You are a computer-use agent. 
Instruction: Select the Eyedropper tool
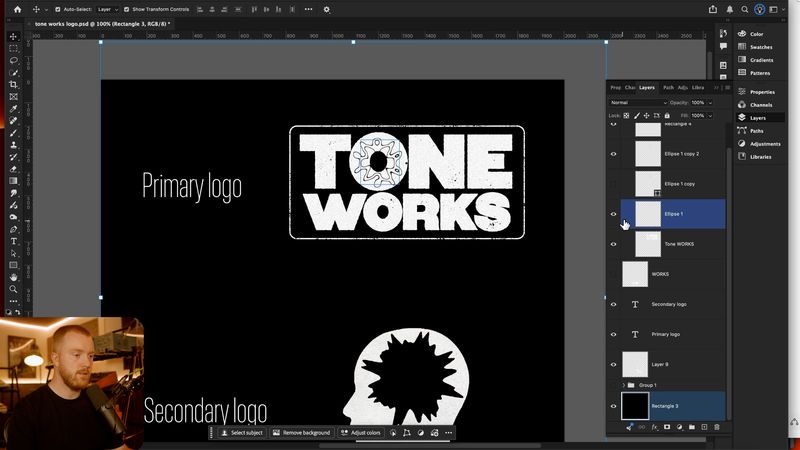(14, 109)
